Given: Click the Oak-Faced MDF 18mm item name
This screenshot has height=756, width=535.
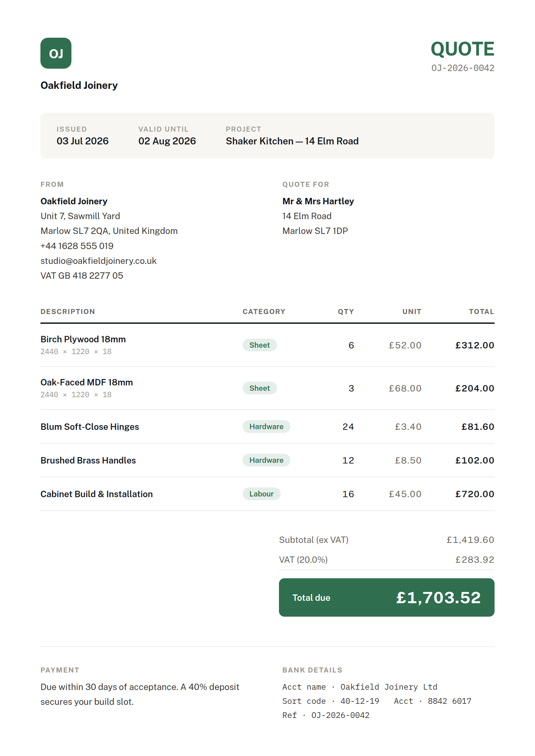Looking at the screenshot, I should (87, 382).
